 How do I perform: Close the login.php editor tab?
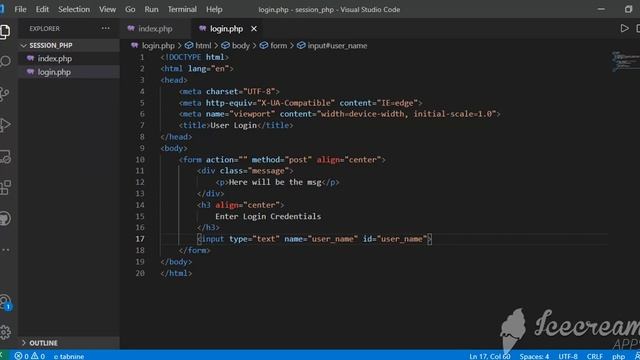tap(254, 29)
